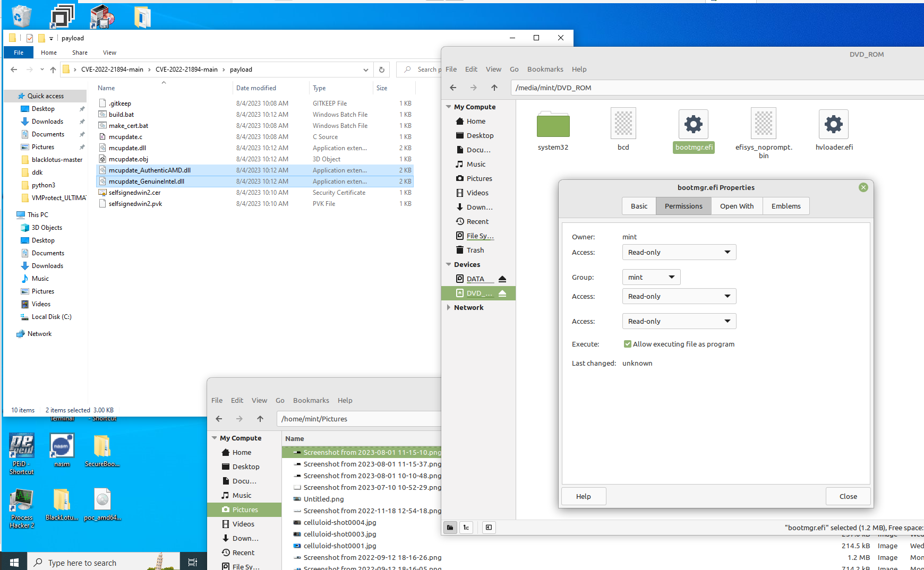Open the Group 'mint' dropdown
The image size is (924, 570).
651,277
